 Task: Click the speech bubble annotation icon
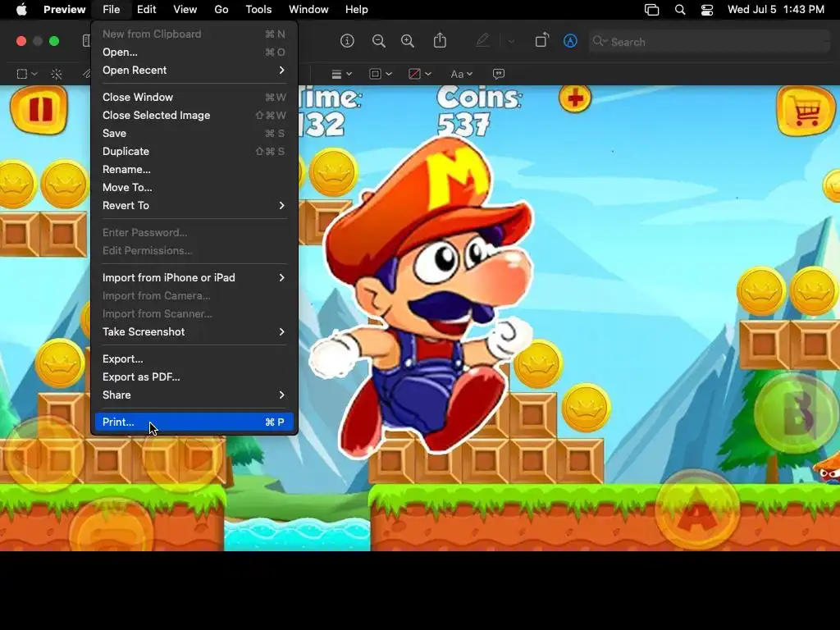click(x=499, y=74)
